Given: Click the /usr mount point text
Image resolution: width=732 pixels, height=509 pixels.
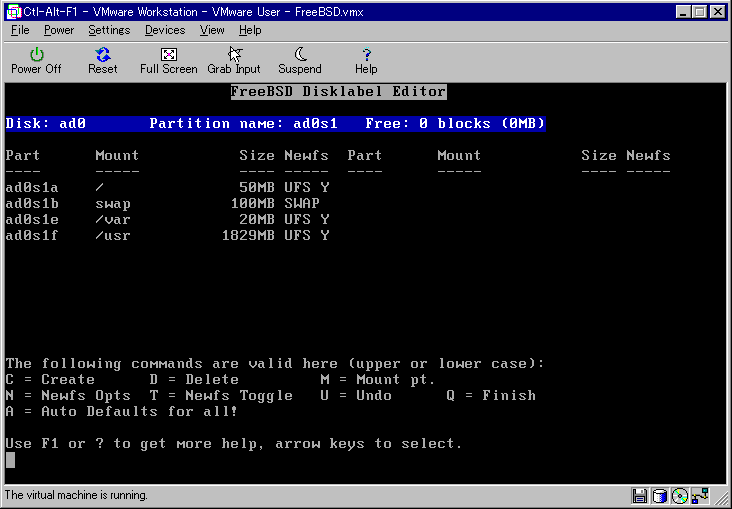Looking at the screenshot, I should tap(113, 235).
